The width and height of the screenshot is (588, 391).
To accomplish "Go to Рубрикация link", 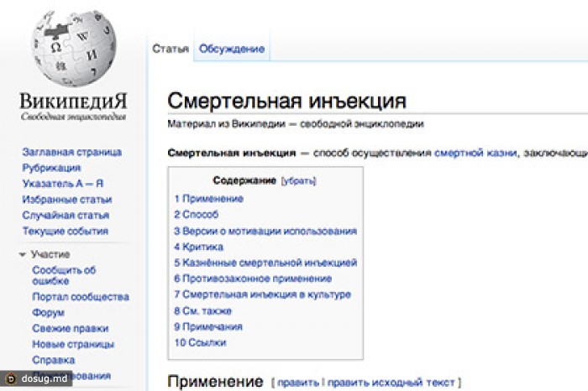I will (52, 168).
